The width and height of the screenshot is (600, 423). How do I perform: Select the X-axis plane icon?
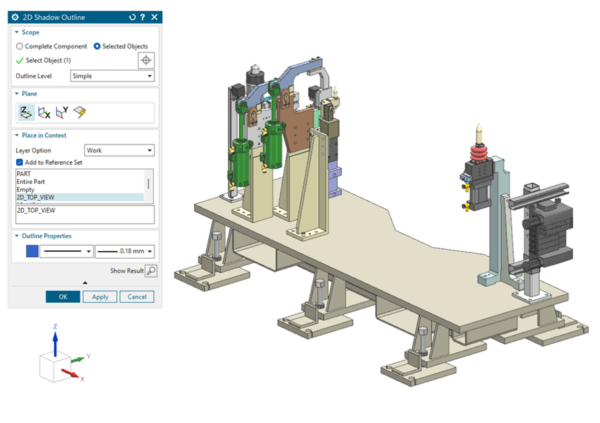click(x=42, y=112)
